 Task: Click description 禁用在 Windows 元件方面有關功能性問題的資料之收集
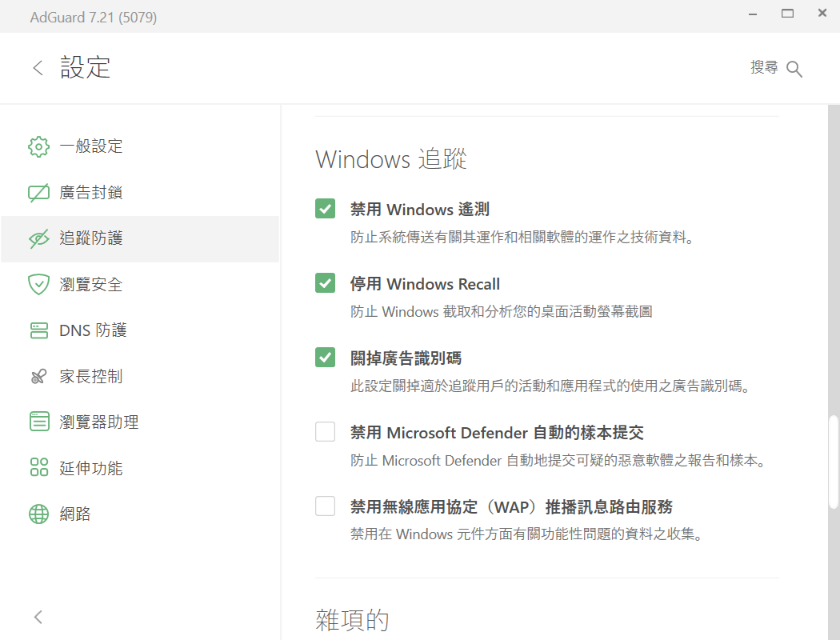(x=526, y=534)
